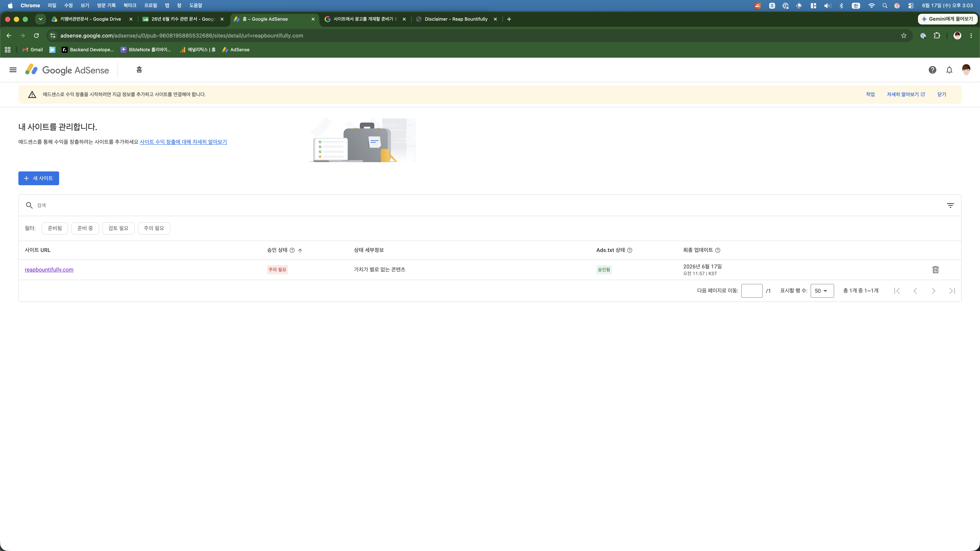The height and width of the screenshot is (551, 980).
Task: Toggle the 주의 필요 filter chip
Action: click(x=154, y=228)
